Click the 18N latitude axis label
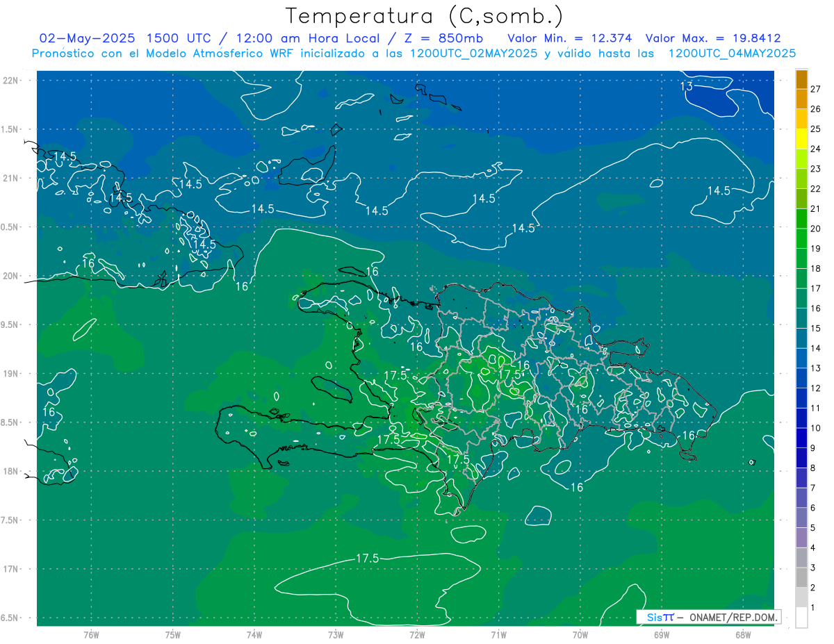The image size is (834, 644). coord(10,471)
